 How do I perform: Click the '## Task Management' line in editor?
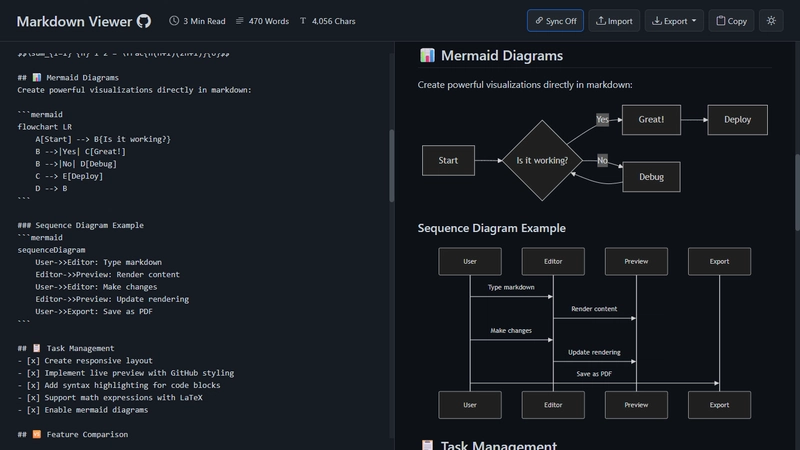coord(66,348)
